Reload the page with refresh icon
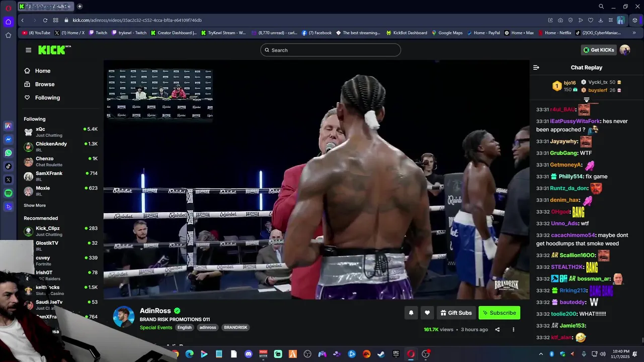Screen dimensions: 644x362 tap(45, 20)
